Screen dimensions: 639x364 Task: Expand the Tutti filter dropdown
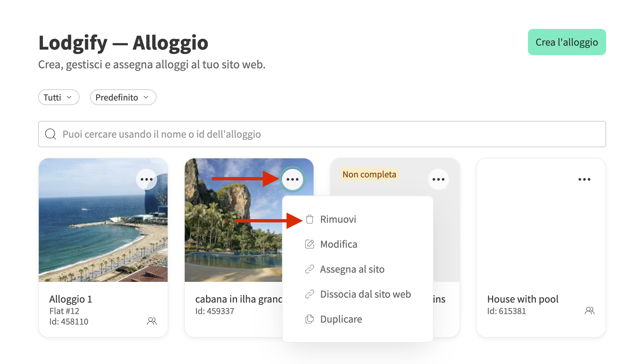tap(59, 98)
